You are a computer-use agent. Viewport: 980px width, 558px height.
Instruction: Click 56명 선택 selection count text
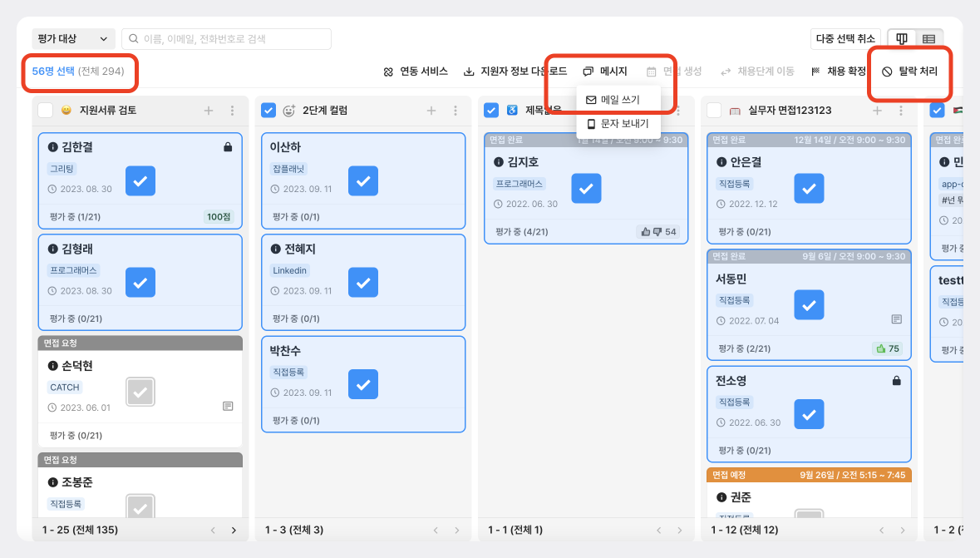[x=53, y=72]
